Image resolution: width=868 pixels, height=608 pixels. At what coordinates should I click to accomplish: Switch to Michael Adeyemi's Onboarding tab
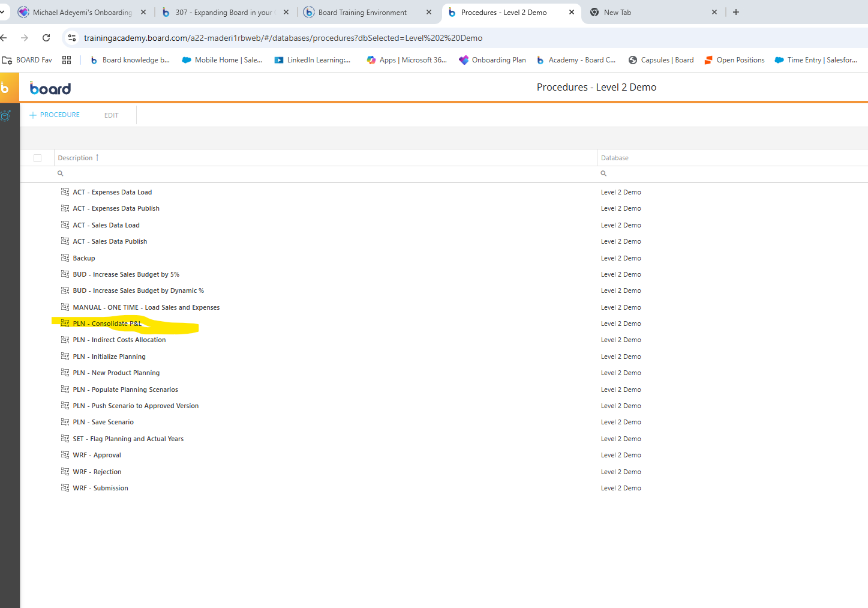82,12
